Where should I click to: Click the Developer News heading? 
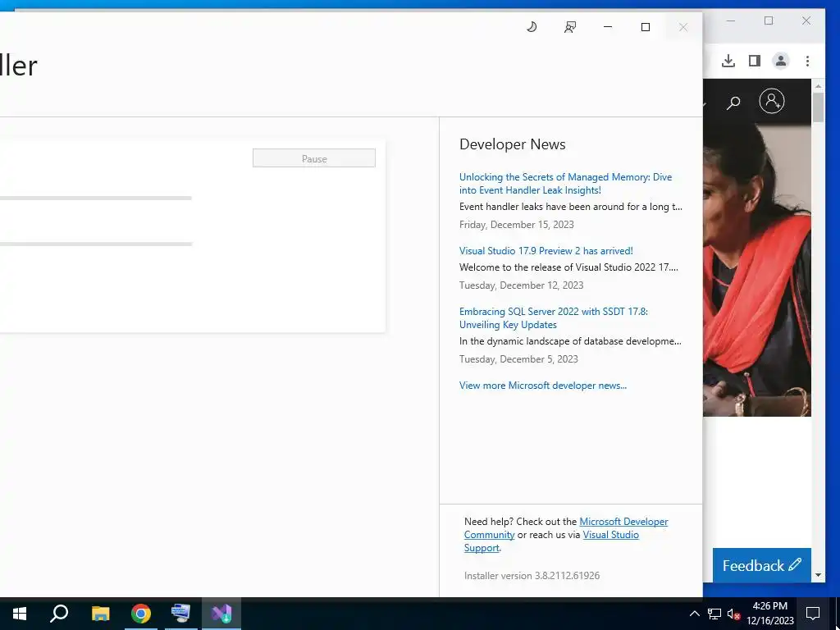512,144
